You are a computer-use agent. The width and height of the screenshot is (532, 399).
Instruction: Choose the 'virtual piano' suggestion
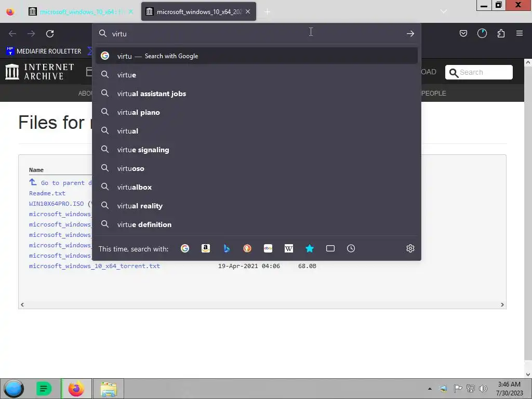257,112
